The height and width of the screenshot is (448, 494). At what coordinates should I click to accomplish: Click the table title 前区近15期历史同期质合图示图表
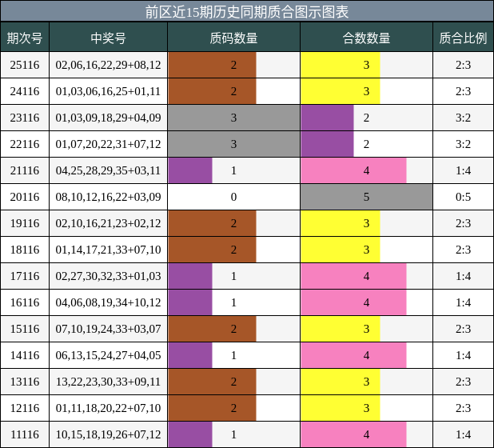click(247, 12)
